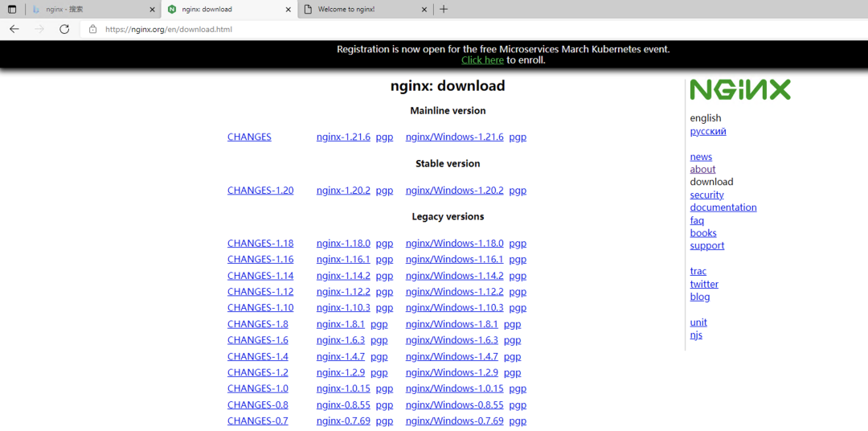This screenshot has height=431, width=868.
Task: Open the 'books' sidebar link
Action: [703, 232]
